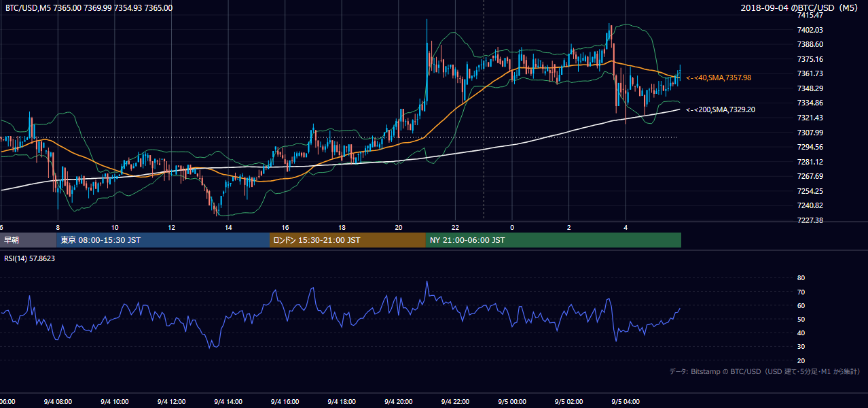Click the RSI 40 level label
This screenshot has height=408, width=868.
click(x=801, y=333)
